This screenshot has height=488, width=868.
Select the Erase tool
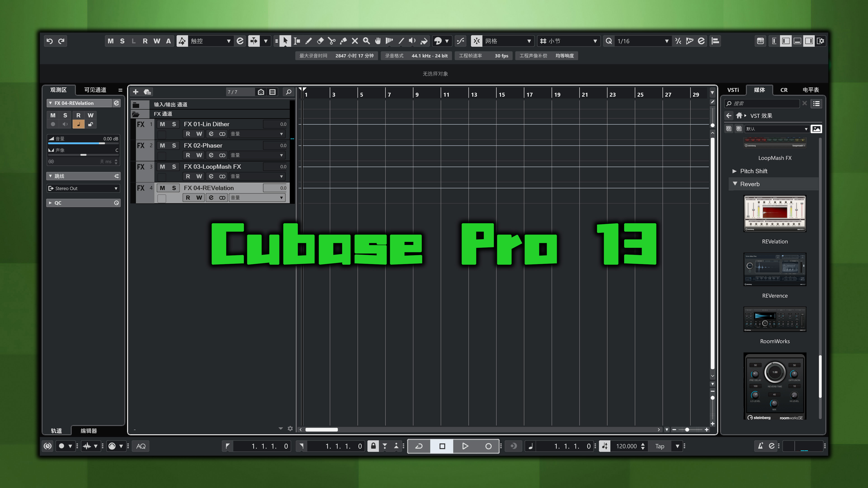coord(320,41)
